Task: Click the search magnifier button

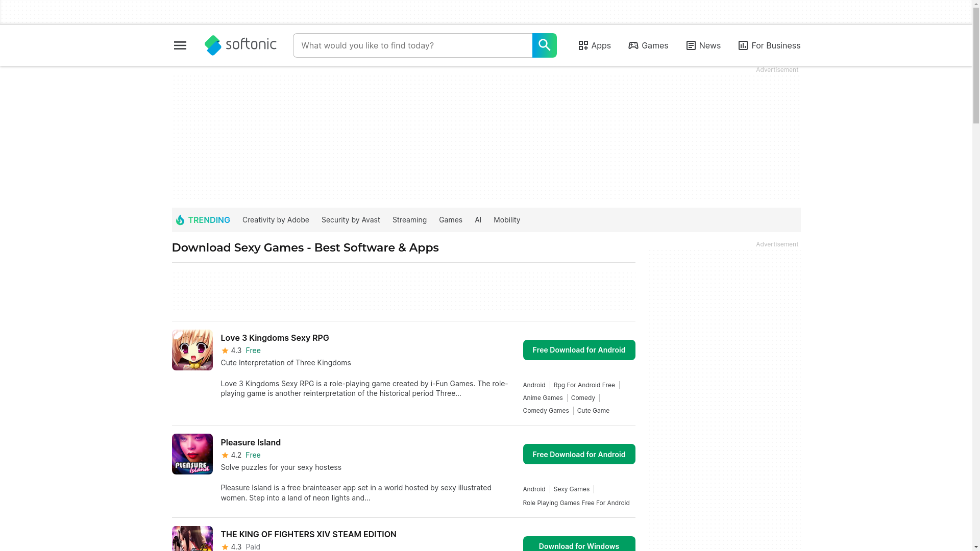Action: (544, 45)
